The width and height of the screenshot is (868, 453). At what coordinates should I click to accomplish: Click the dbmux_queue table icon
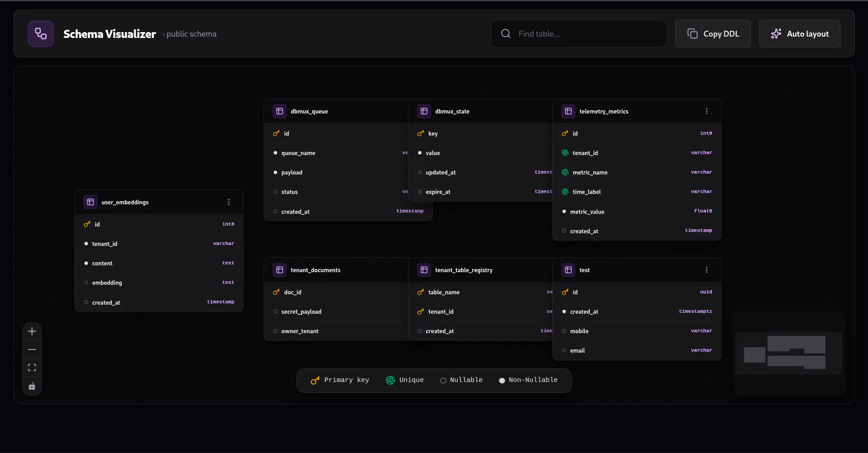pos(280,111)
